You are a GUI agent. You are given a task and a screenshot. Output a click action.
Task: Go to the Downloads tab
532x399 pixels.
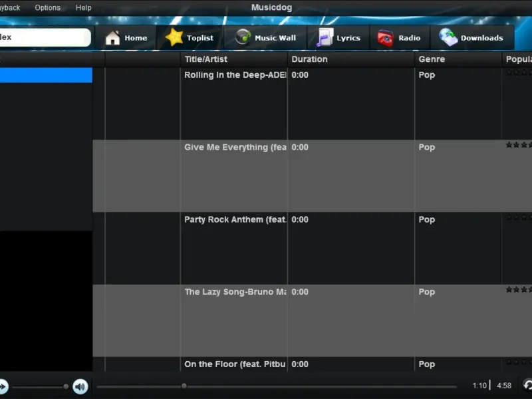click(472, 38)
